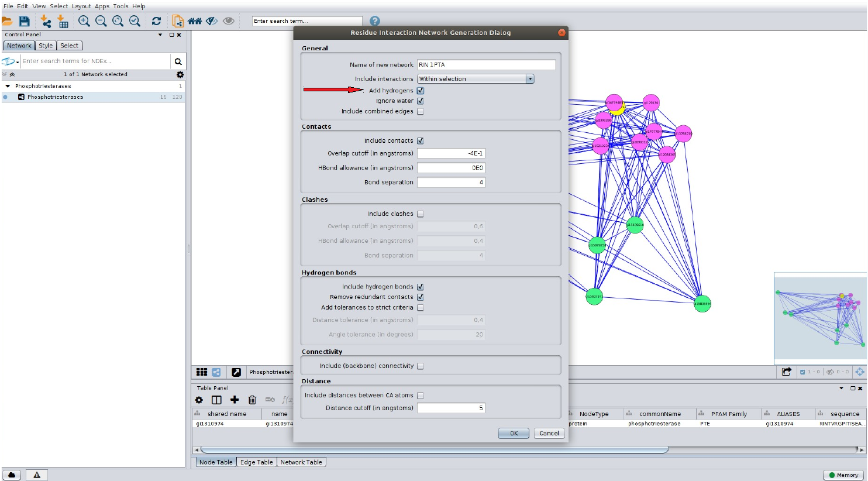Click the OK button
Viewport: 868px width, 481px height.
[514, 434]
